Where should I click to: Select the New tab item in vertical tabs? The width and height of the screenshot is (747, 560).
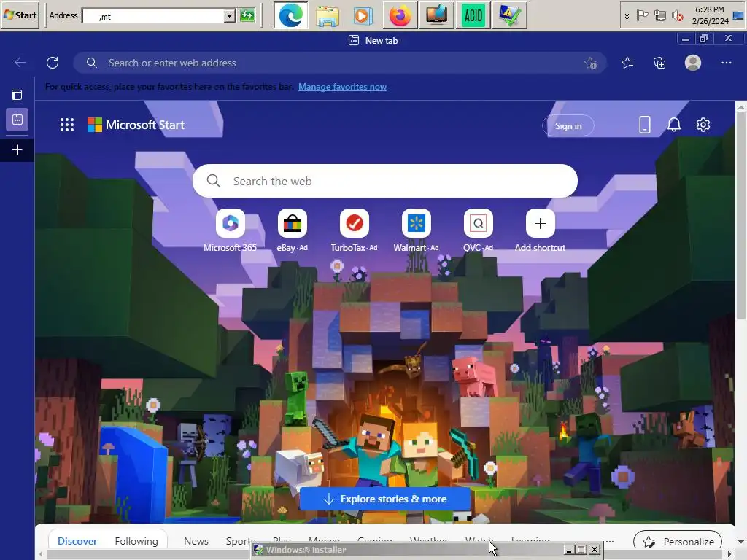(18, 120)
